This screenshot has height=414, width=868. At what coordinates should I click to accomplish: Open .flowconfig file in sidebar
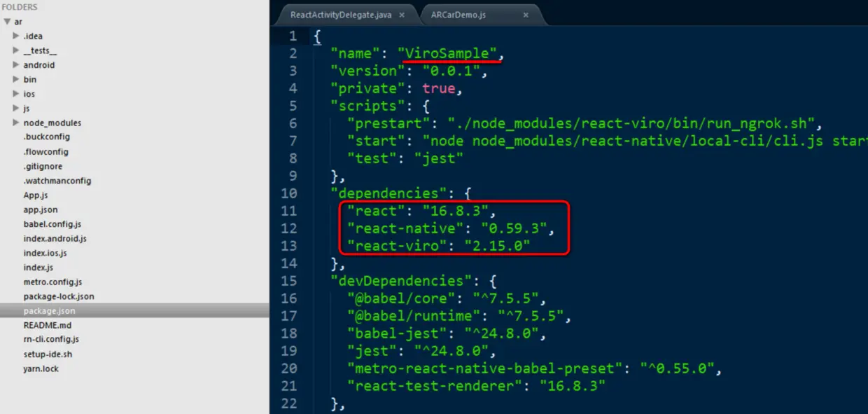pos(45,152)
